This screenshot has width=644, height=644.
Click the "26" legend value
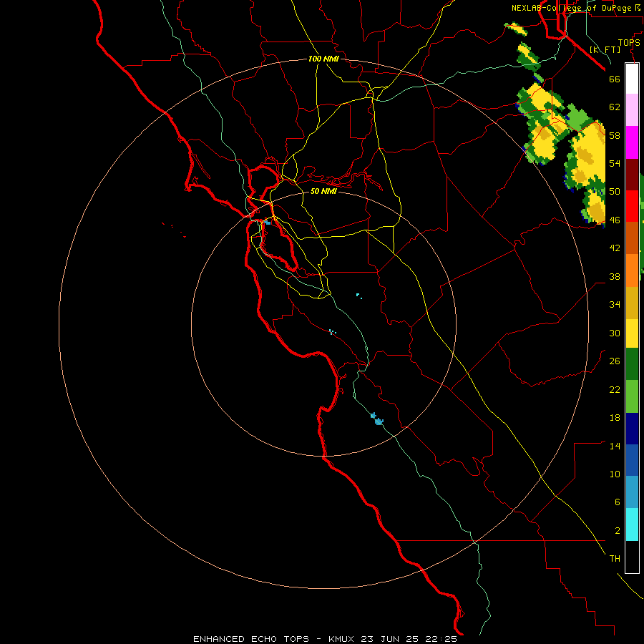click(615, 361)
